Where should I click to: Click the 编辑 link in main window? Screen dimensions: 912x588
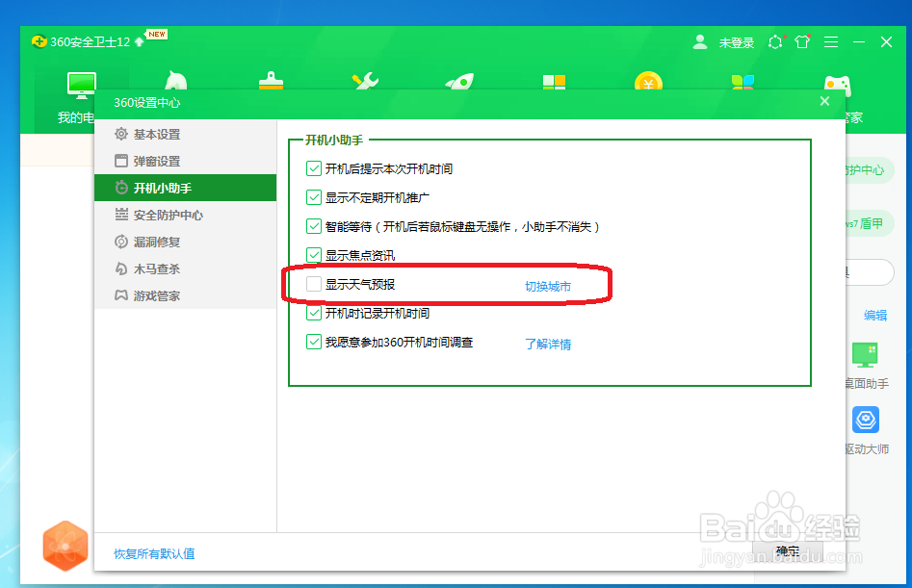pyautogui.click(x=875, y=315)
